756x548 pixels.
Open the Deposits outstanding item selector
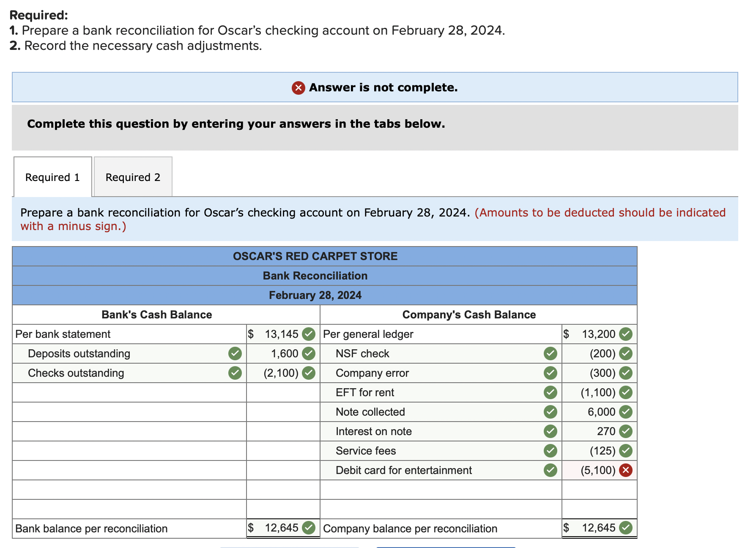pyautogui.click(x=129, y=353)
